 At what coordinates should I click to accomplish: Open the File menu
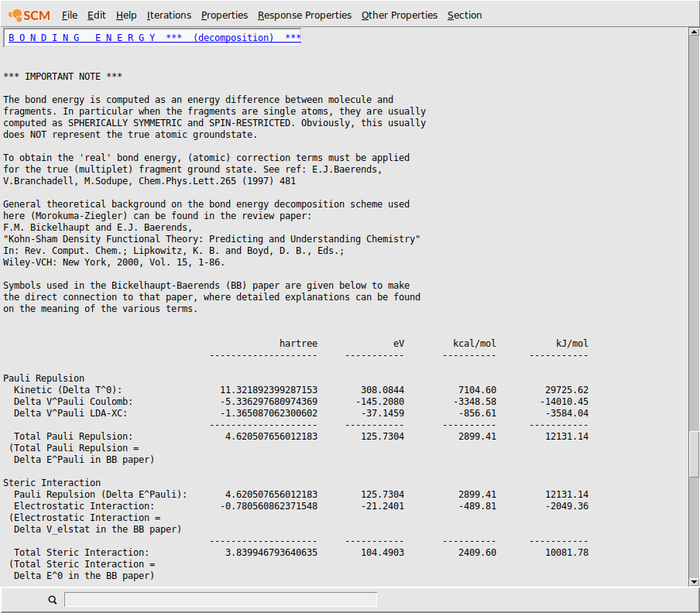click(70, 15)
